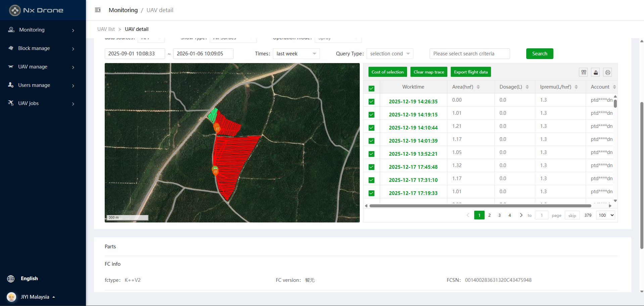Open the rows-per-page 100 dropdown

pyautogui.click(x=606, y=215)
